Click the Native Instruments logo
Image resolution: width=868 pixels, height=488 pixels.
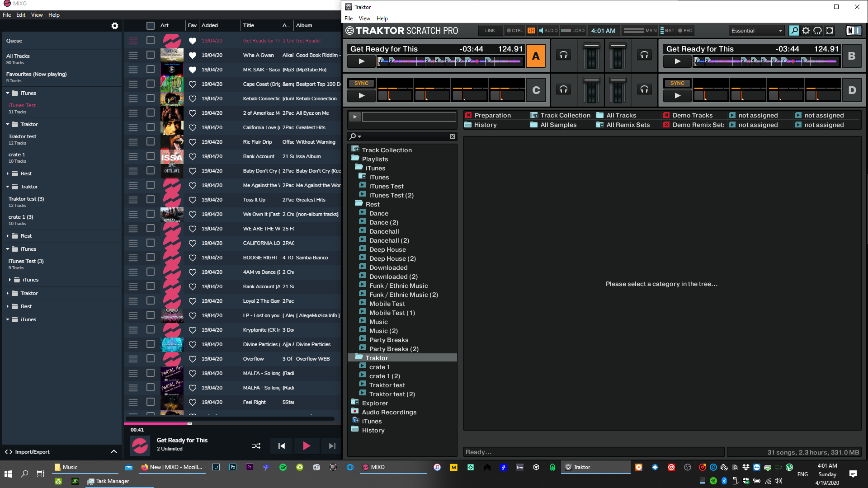coord(854,31)
